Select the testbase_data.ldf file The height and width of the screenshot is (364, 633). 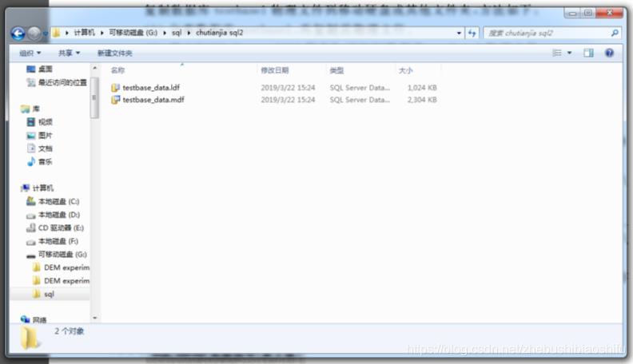[151, 88]
